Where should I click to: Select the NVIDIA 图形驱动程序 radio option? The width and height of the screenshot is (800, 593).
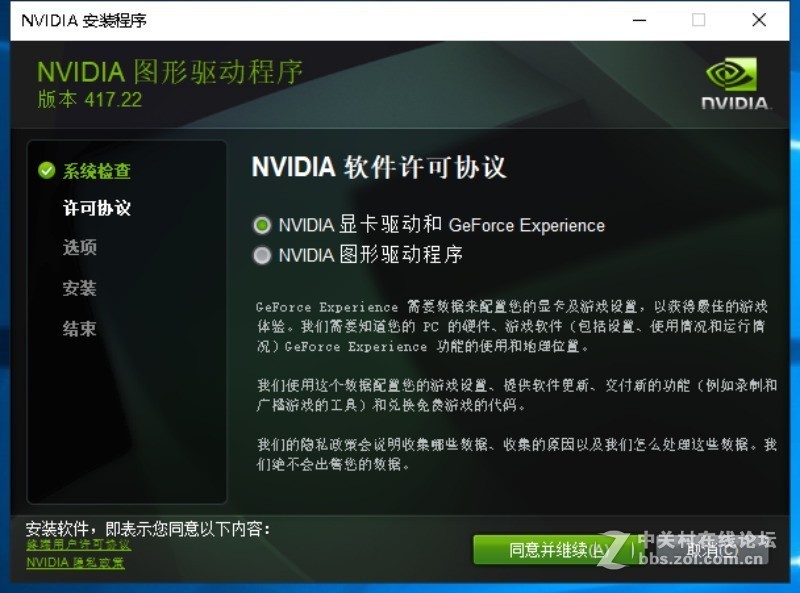pyautogui.click(x=262, y=255)
